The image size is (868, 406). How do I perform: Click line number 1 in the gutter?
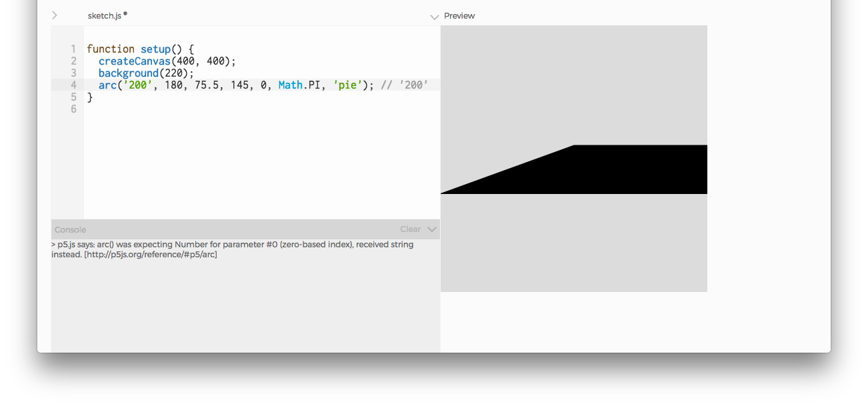click(73, 49)
